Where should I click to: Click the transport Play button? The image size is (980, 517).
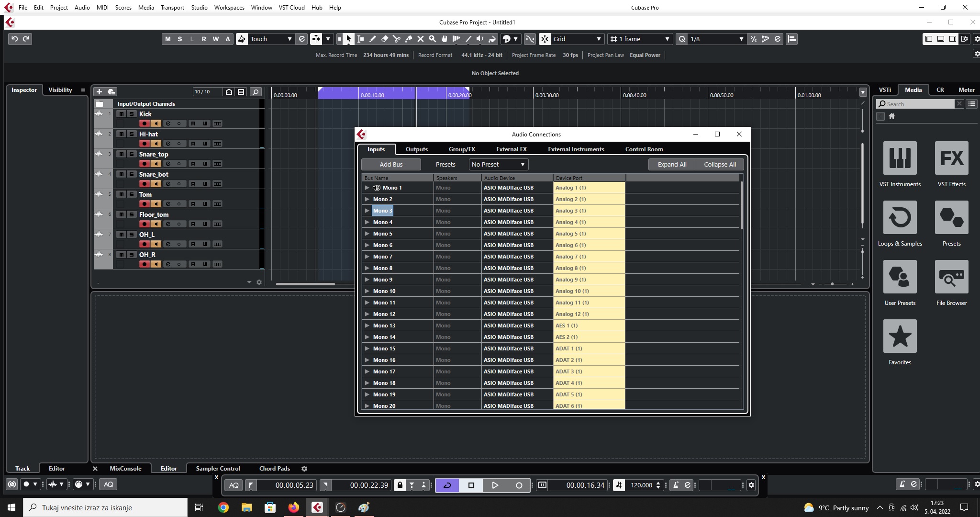[x=495, y=485]
